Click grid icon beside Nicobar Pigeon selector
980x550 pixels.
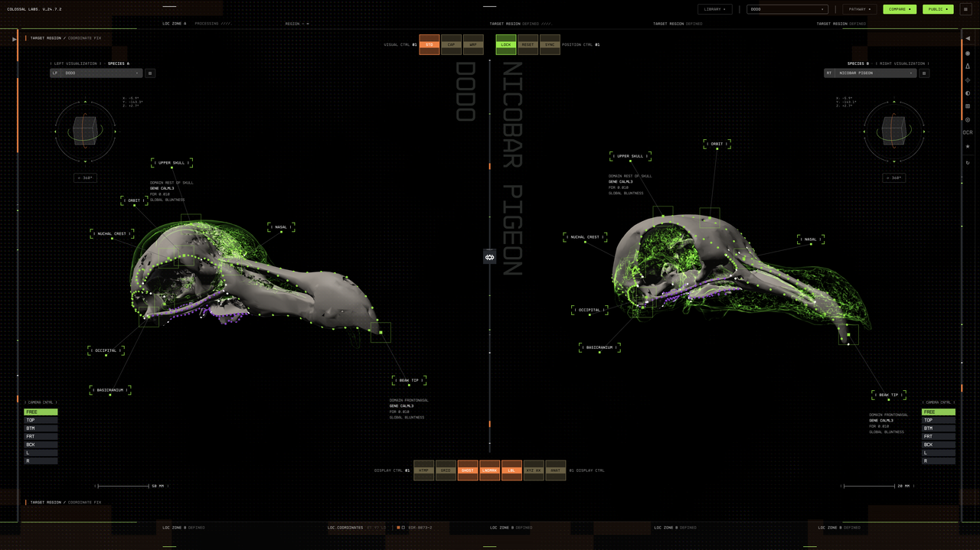pyautogui.click(x=924, y=73)
